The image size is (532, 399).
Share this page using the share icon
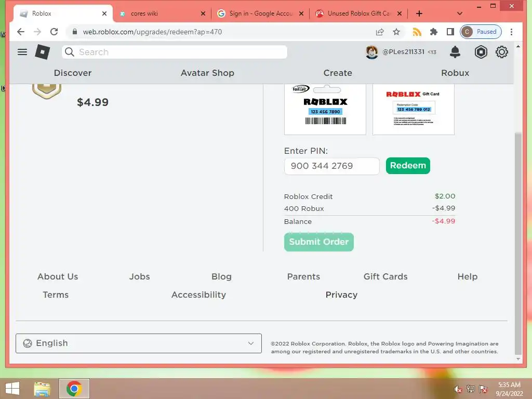[380, 32]
